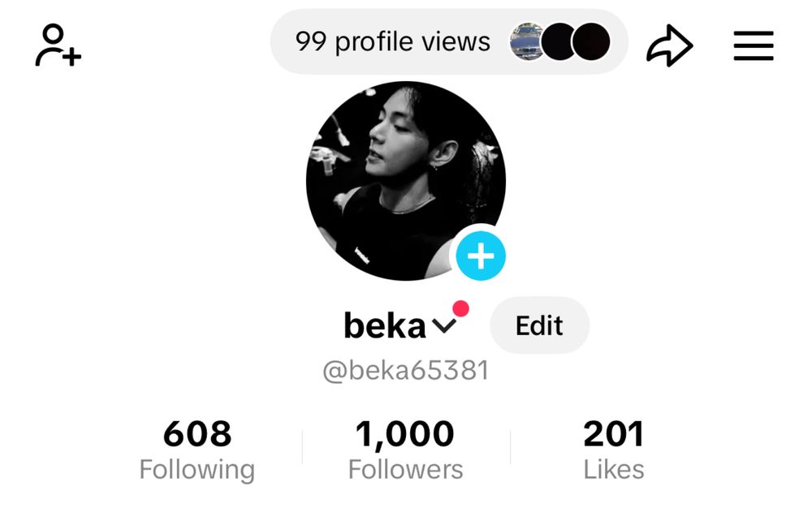Click the Edit profile button
This screenshot has width=812, height=512.
(539, 325)
